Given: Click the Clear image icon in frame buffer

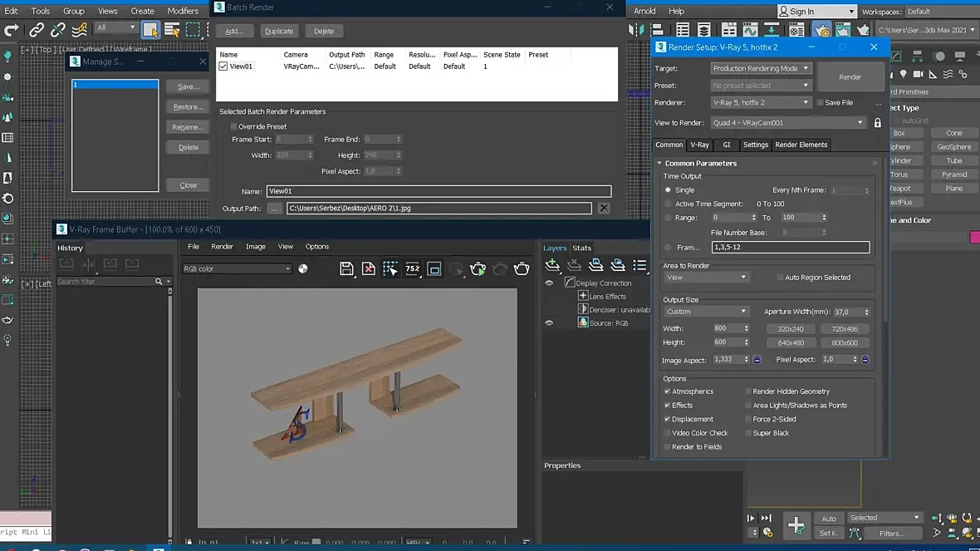Looking at the screenshot, I should [x=369, y=268].
